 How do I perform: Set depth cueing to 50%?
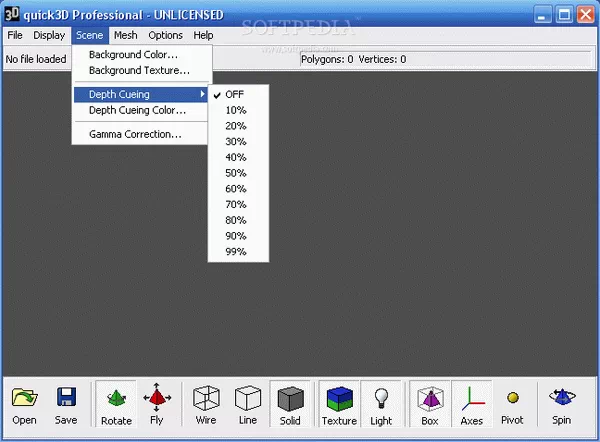click(x=238, y=173)
